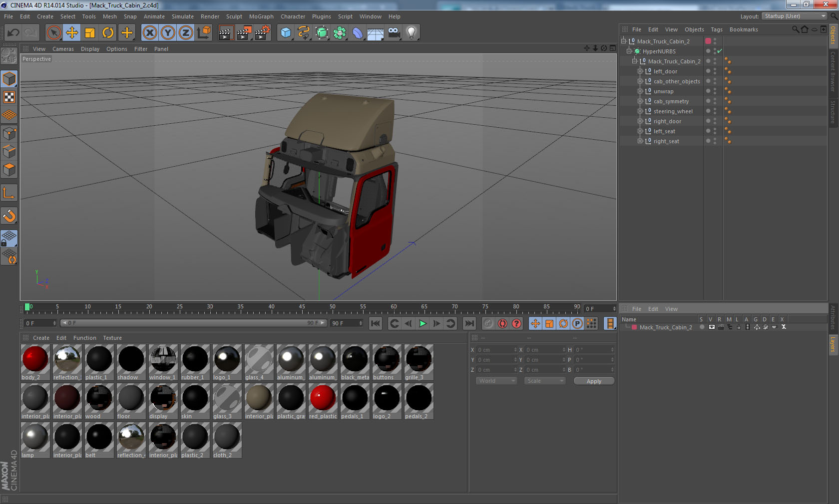The width and height of the screenshot is (839, 504).
Task: Add a Light object
Action: click(412, 33)
